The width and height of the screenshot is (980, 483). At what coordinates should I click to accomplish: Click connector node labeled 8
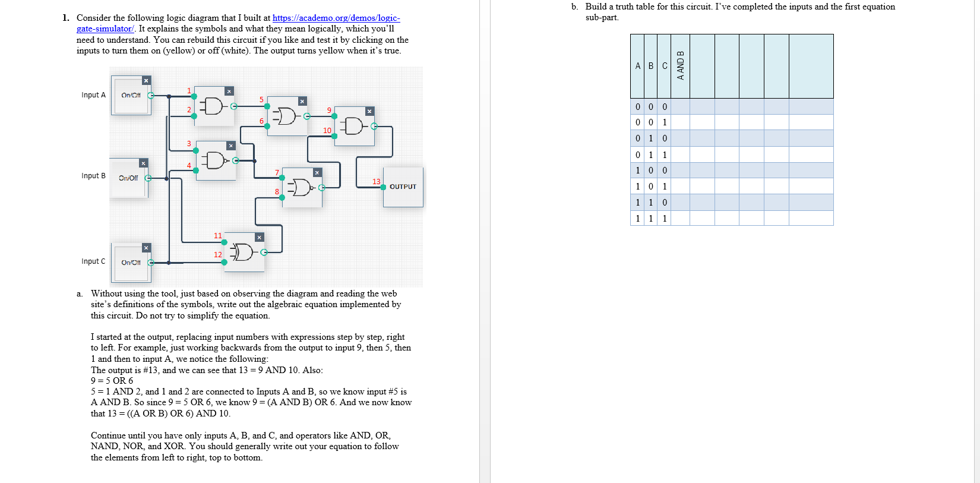tap(282, 197)
